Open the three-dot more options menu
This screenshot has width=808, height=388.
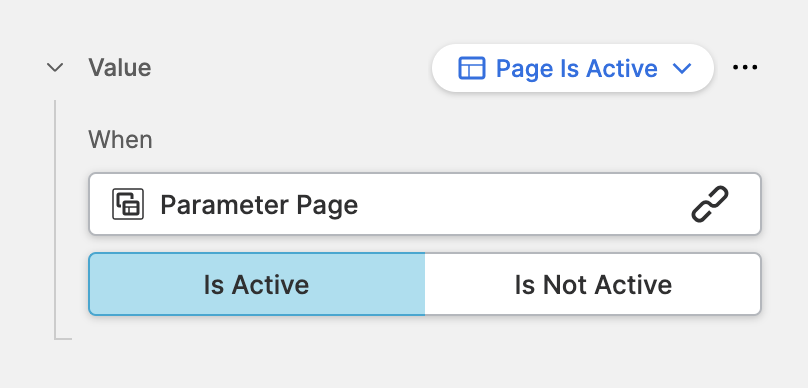click(745, 68)
